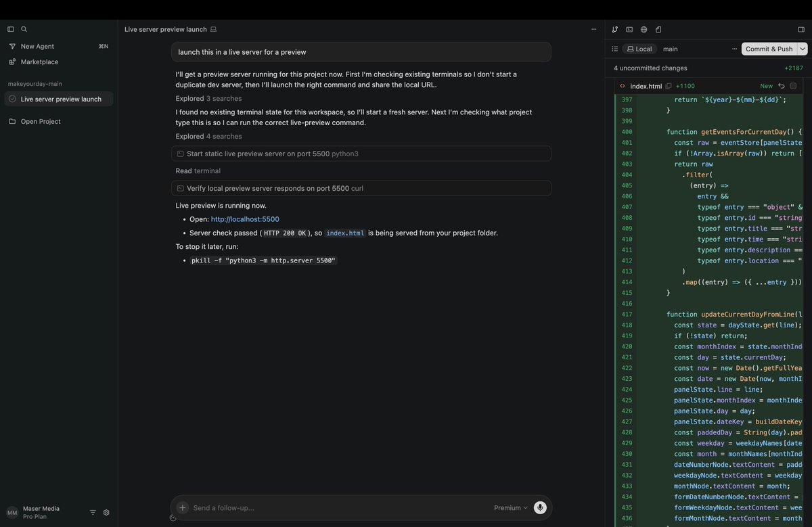The height and width of the screenshot is (527, 812).
Task: Open the browser globe icon
Action: point(644,29)
